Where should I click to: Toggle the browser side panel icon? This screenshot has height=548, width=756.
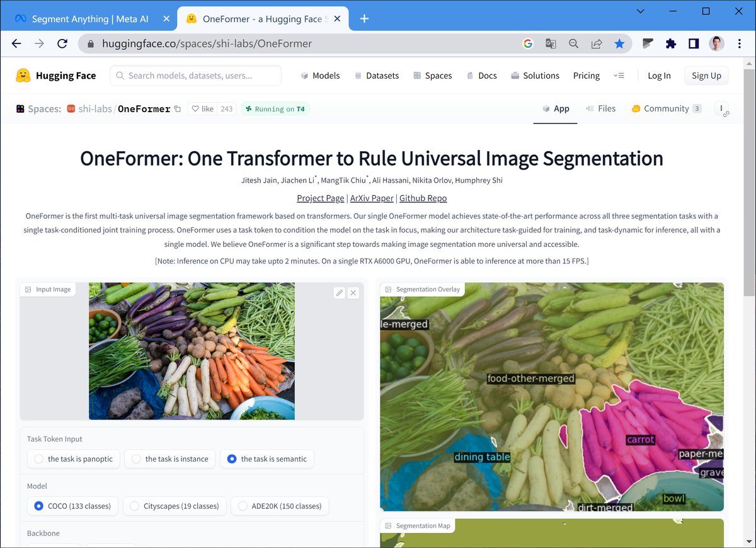pyautogui.click(x=694, y=43)
